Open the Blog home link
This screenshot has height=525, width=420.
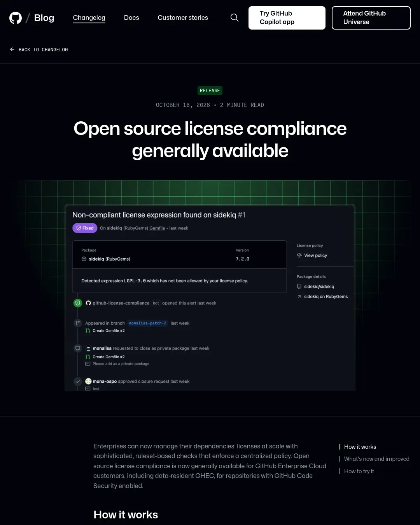tap(44, 18)
